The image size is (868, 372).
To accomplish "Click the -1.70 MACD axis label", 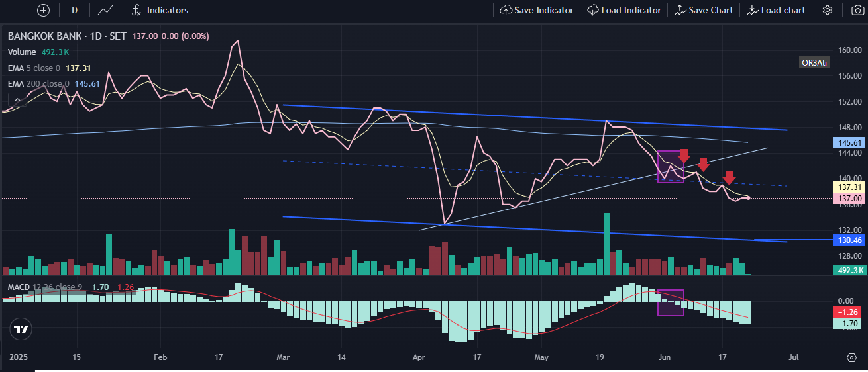I will [x=849, y=323].
